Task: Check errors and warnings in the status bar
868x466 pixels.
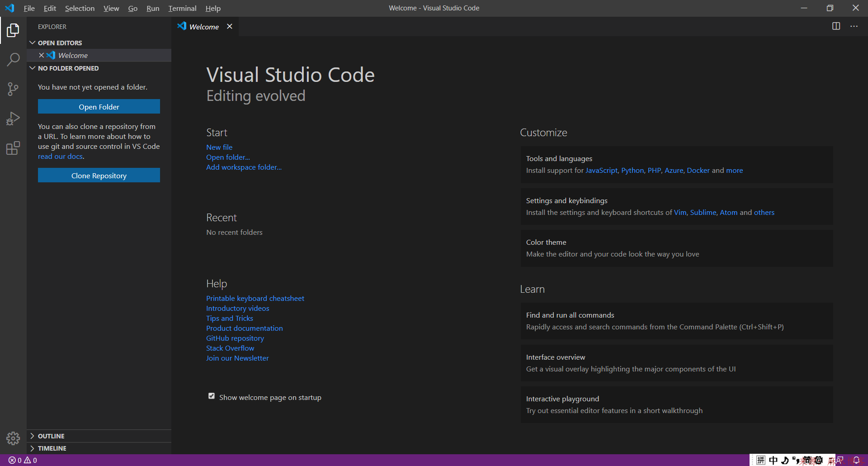Action: pyautogui.click(x=23, y=460)
